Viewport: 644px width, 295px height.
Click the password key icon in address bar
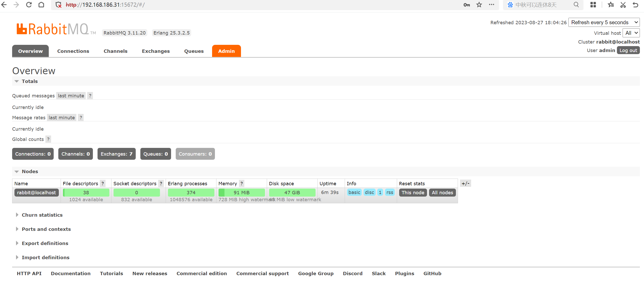pos(466,5)
